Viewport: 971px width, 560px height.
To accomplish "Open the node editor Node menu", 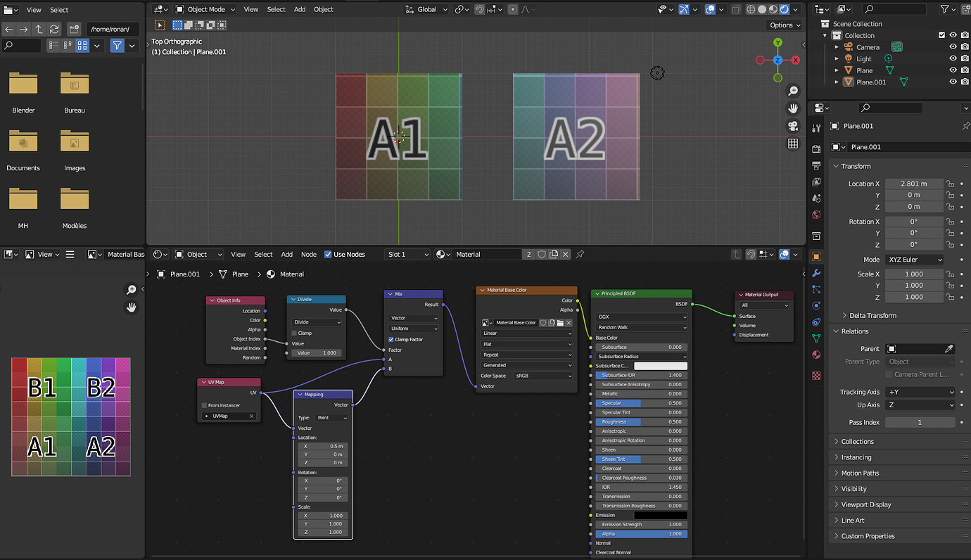I will point(309,254).
